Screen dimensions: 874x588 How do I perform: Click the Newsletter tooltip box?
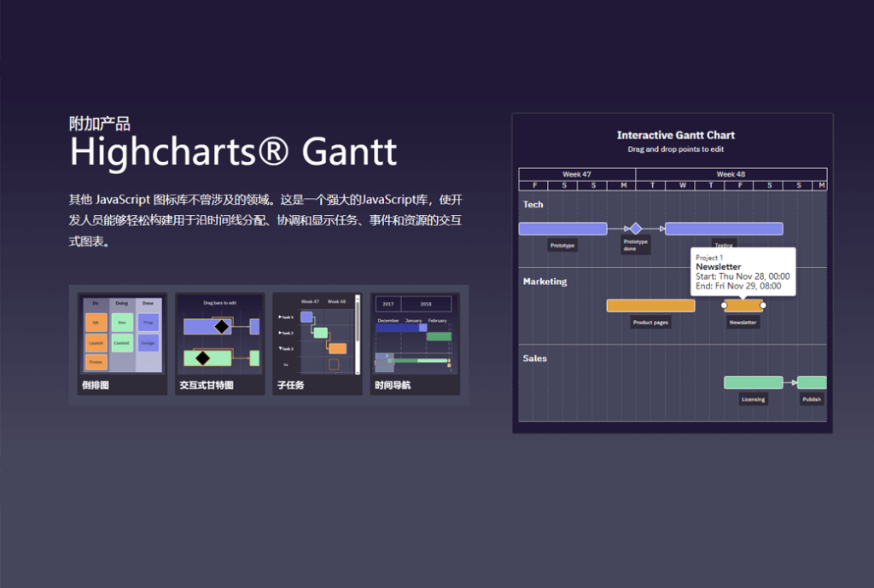pyautogui.click(x=743, y=271)
